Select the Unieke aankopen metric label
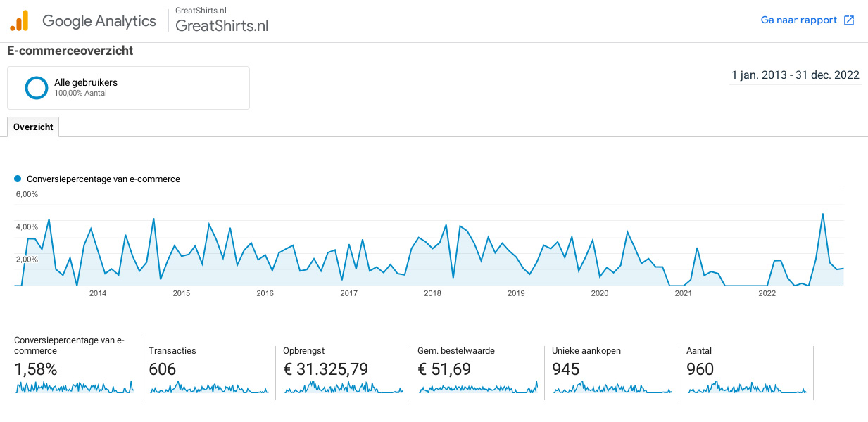Image resolution: width=868 pixels, height=422 pixels. (586, 350)
